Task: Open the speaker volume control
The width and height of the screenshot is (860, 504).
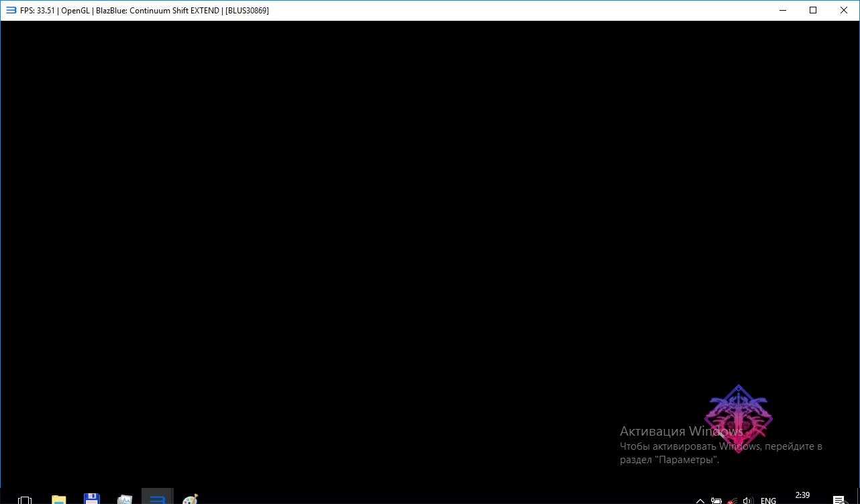Action: coord(749,501)
